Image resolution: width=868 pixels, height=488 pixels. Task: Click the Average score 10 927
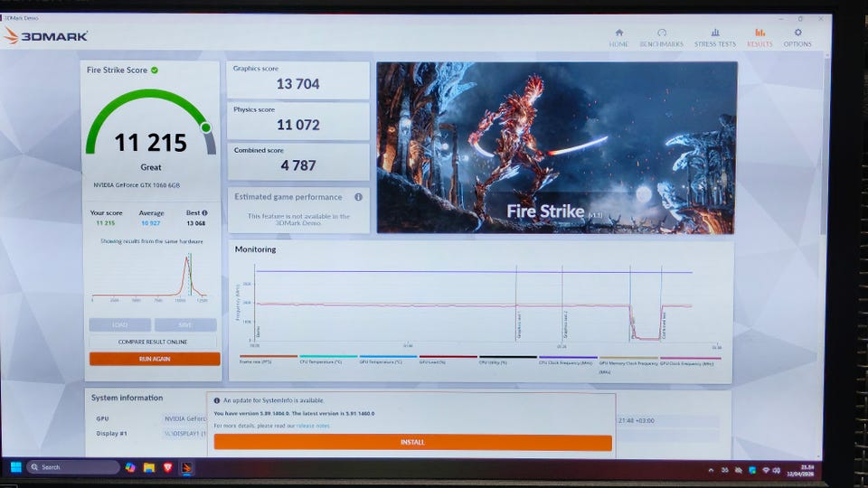(151, 223)
